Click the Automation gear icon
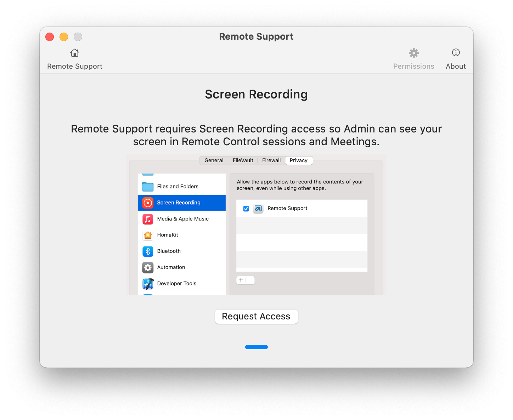Image resolution: width=513 pixels, height=420 pixels. [148, 267]
